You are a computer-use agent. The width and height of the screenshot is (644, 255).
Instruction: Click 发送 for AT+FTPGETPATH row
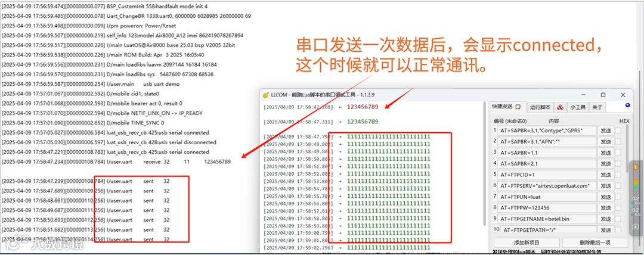pyautogui.click(x=606, y=229)
